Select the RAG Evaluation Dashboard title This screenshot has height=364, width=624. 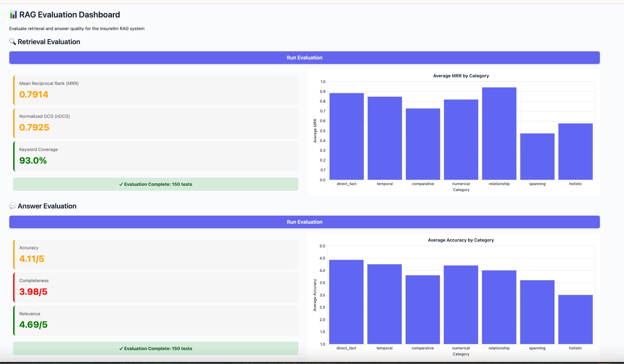(69, 15)
